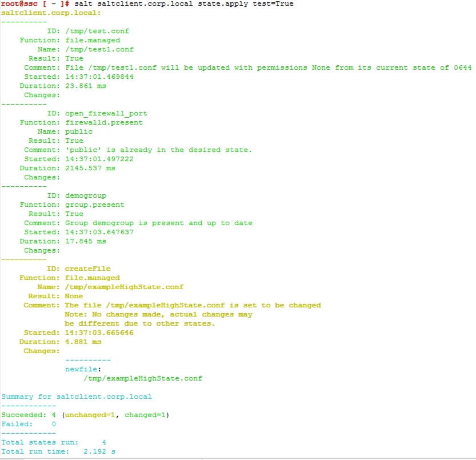Click the file.managed function in first state

92,40
